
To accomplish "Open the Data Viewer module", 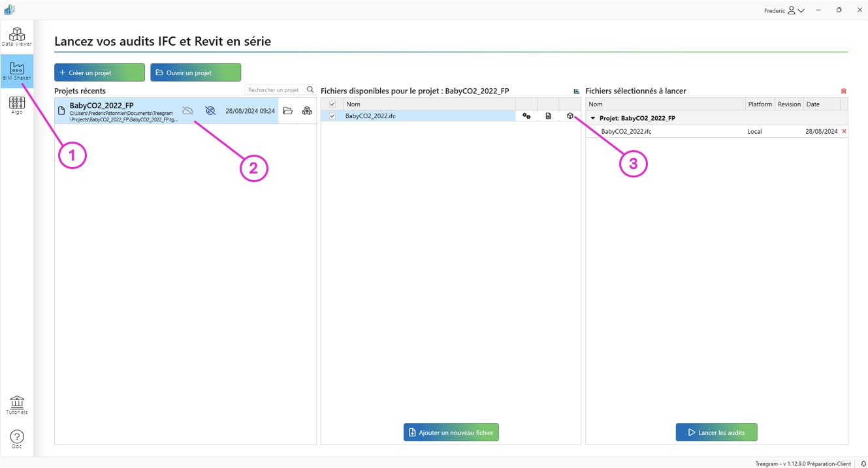I will point(17,37).
